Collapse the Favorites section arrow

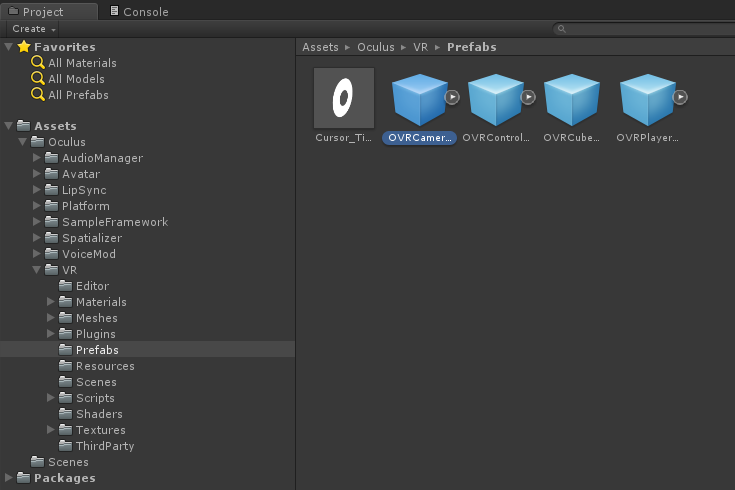[8, 46]
